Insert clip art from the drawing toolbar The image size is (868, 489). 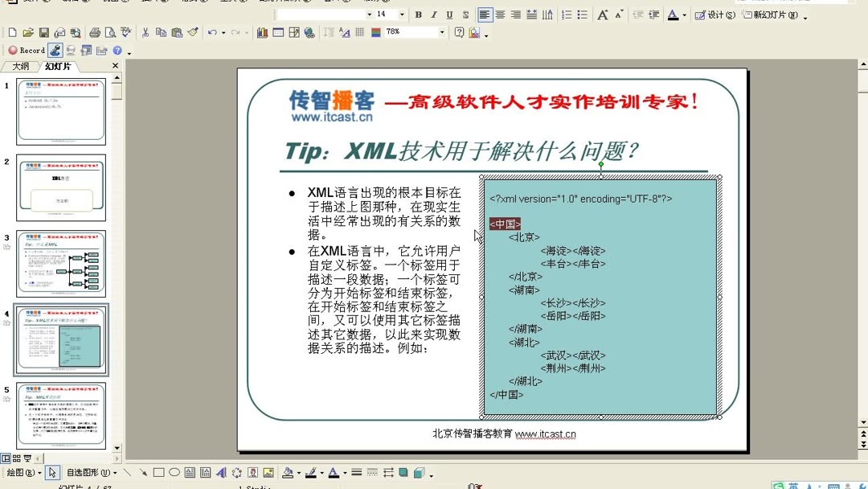pos(253,472)
